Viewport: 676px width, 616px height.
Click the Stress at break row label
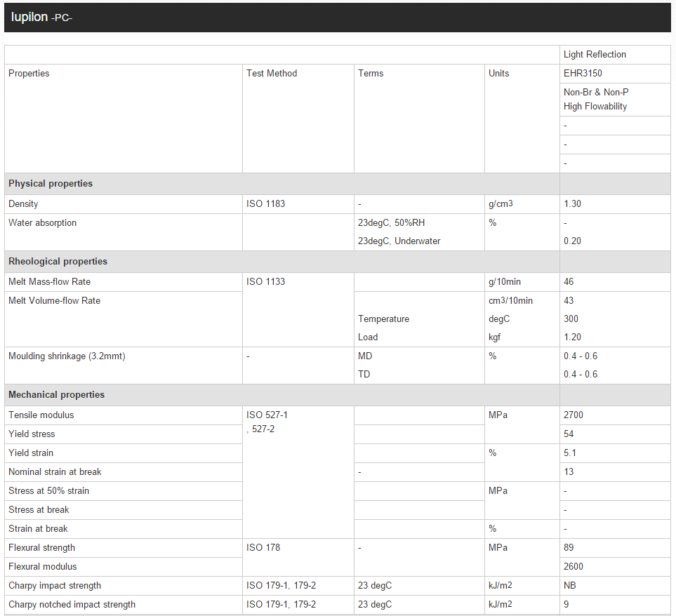pos(39,509)
